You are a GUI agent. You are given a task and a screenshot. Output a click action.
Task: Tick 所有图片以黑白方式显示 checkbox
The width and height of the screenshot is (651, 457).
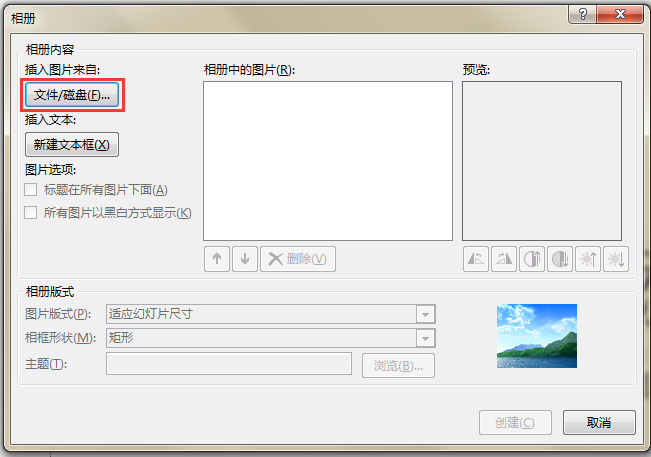point(31,213)
